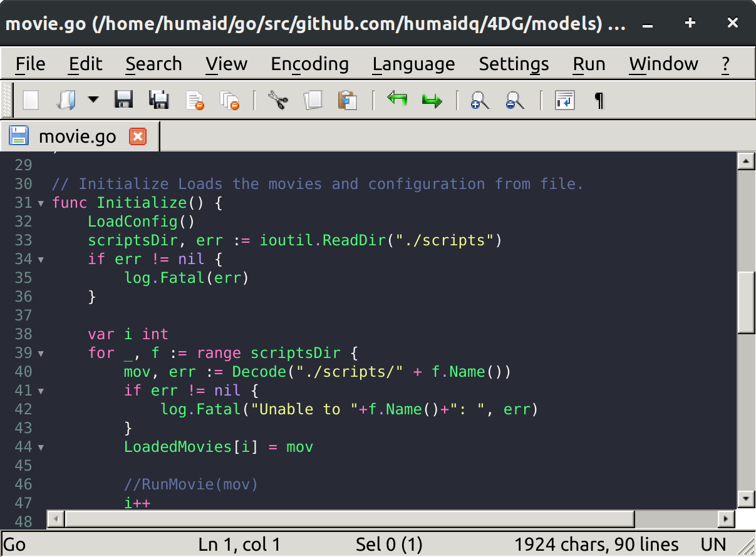Collapse the for range scriptsDir loop

(x=40, y=353)
